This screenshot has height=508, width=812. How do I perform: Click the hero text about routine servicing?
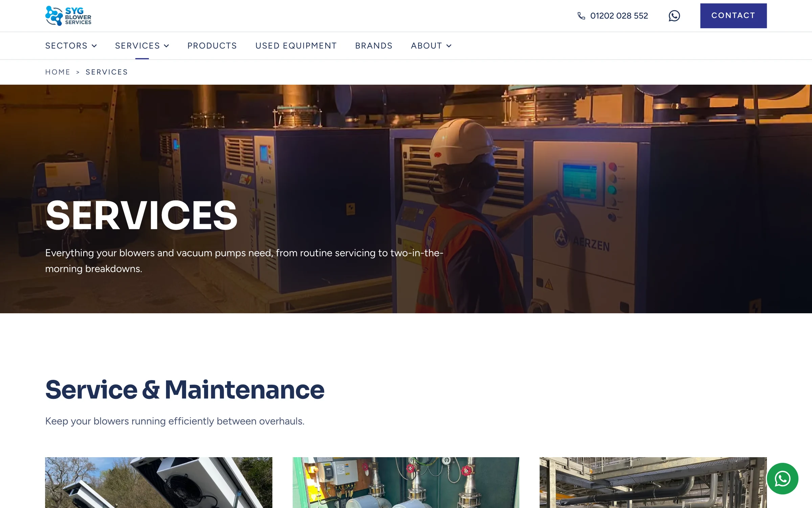coord(244,261)
